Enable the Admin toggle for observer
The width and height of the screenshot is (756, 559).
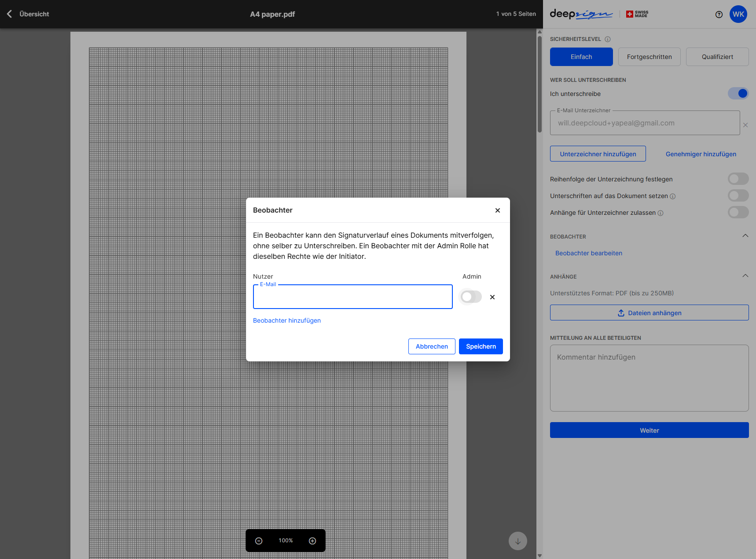[x=471, y=297]
